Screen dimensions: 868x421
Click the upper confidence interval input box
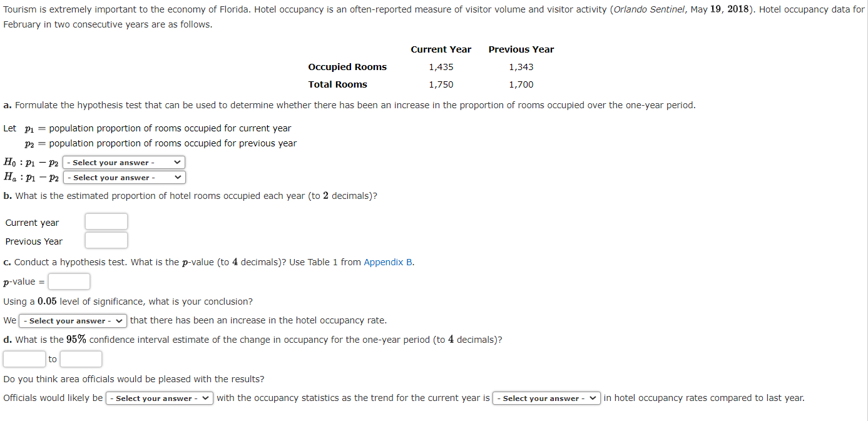(x=81, y=358)
